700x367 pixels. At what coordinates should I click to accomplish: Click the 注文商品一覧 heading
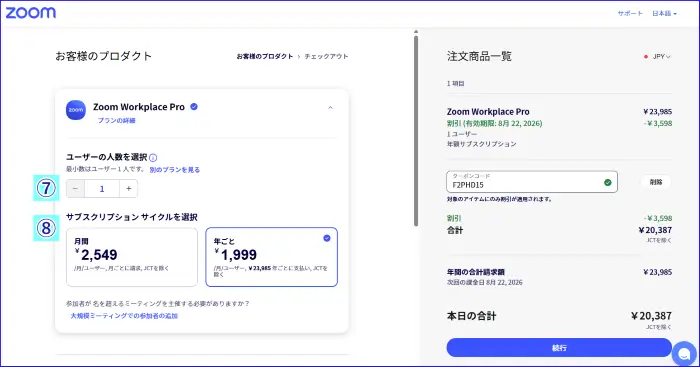click(x=479, y=56)
